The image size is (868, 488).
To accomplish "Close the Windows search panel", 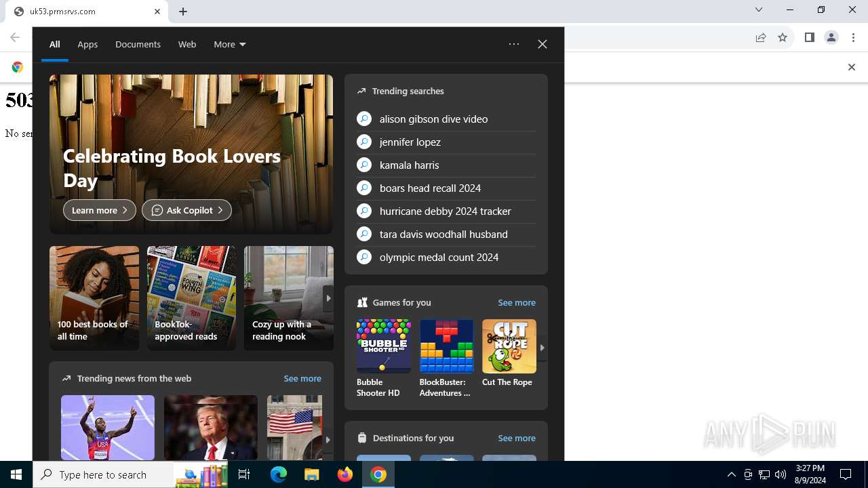I will coord(542,44).
